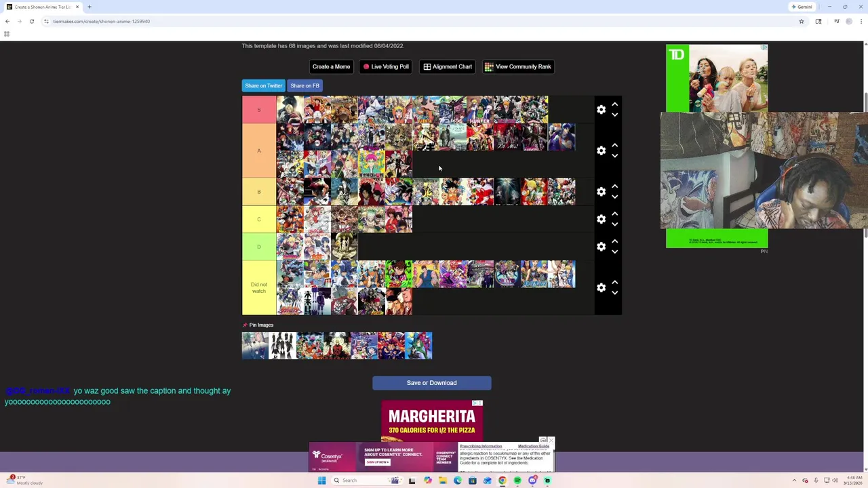This screenshot has width=868, height=488.
Task: Move the S tier row up
Action: 614,104
